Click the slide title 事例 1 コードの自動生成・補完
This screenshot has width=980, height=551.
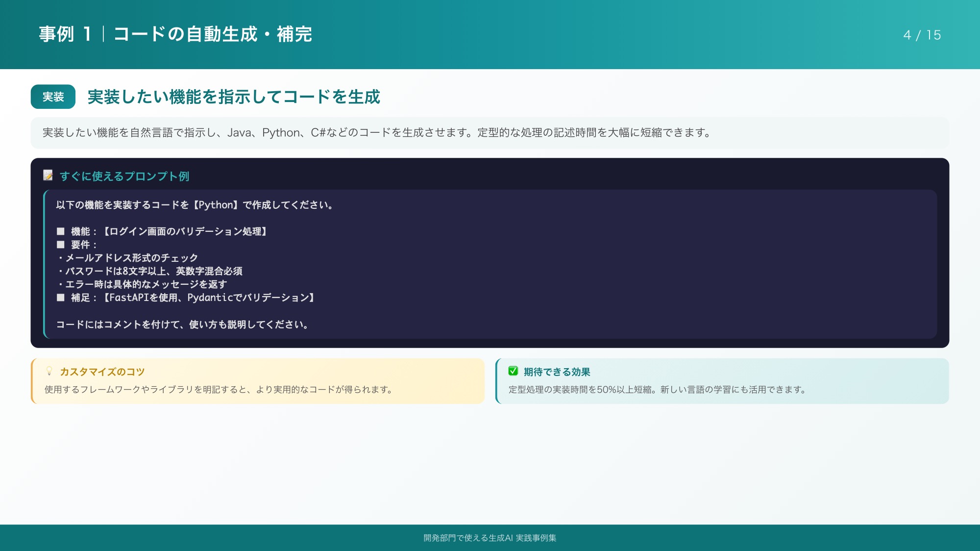coord(175,34)
